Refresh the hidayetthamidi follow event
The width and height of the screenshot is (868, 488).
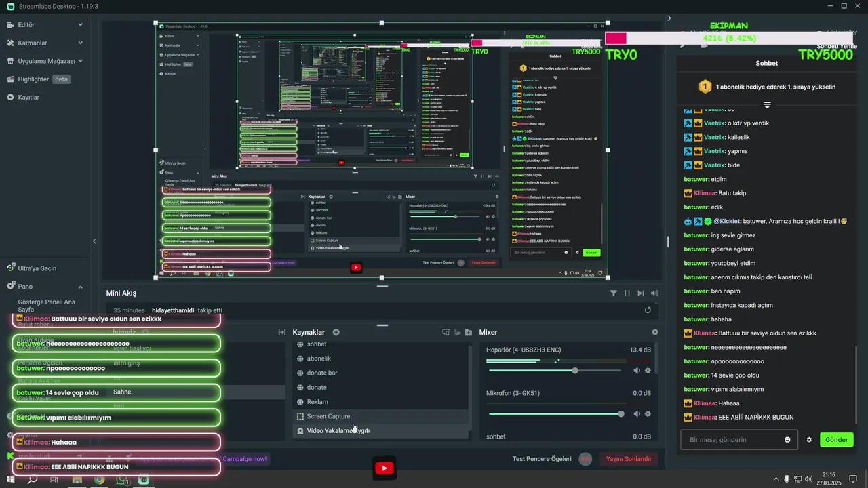tap(648, 310)
